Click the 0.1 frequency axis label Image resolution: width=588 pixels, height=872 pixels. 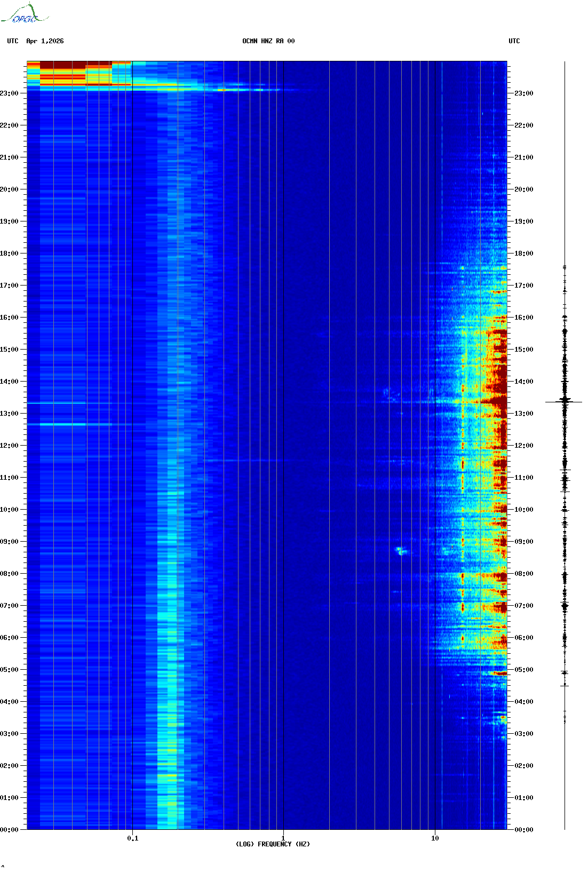coord(133,838)
